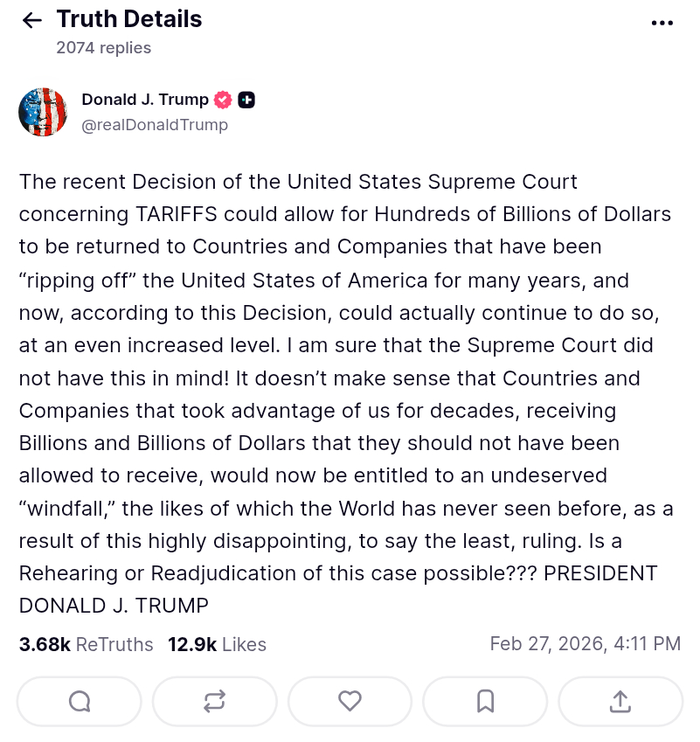Click the Truth Details heading
The height and width of the screenshot is (742, 700).
pos(129,19)
